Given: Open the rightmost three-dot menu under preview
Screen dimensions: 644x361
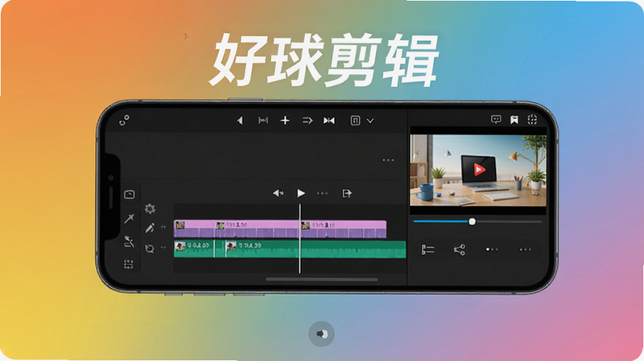Looking at the screenshot, I should (526, 249).
